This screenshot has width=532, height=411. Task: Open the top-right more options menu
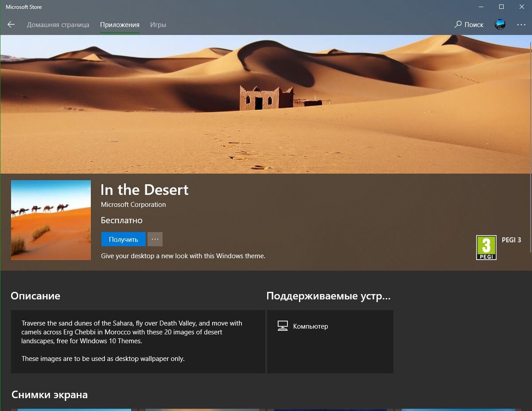pos(521,25)
